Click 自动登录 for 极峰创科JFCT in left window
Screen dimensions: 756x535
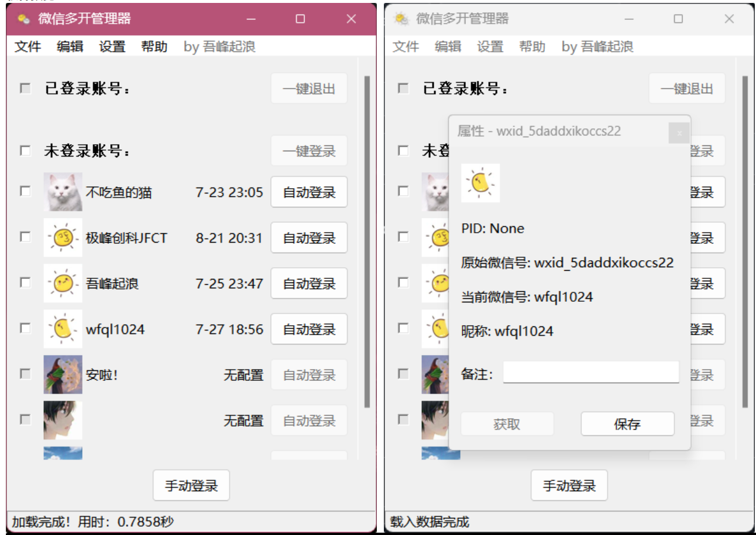tap(309, 238)
